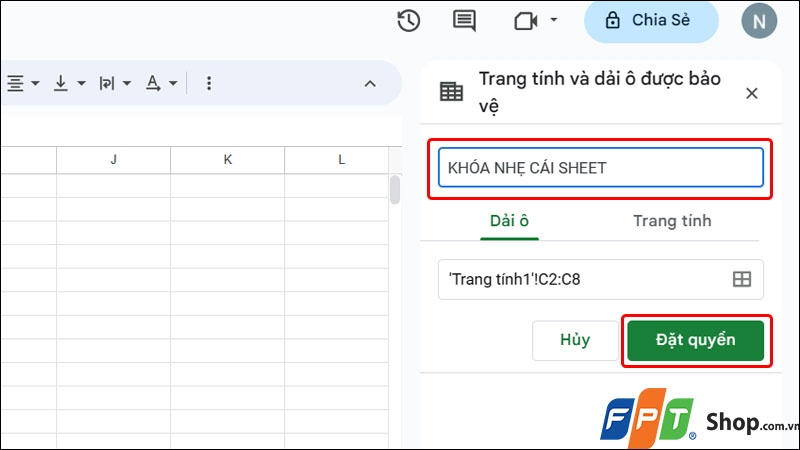Expand horizontal align dropdown arrow
The height and width of the screenshot is (450, 800).
pos(35,83)
